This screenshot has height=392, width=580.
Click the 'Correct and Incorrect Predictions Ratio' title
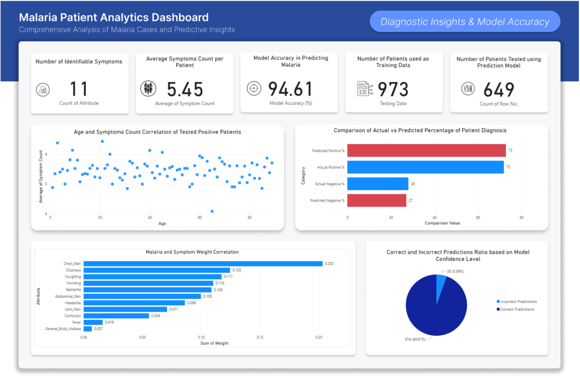pyautogui.click(x=458, y=255)
